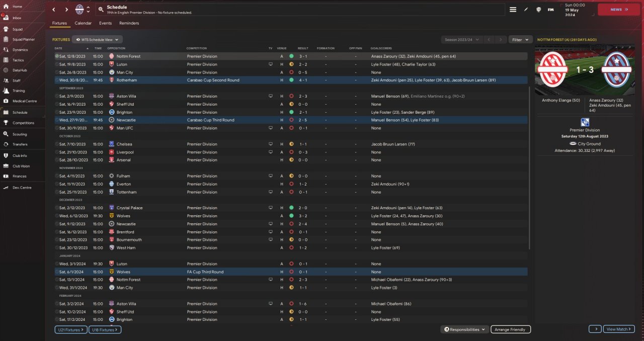This screenshot has height=341, width=644.
Task: Go to next season arrow
Action: (x=500, y=39)
